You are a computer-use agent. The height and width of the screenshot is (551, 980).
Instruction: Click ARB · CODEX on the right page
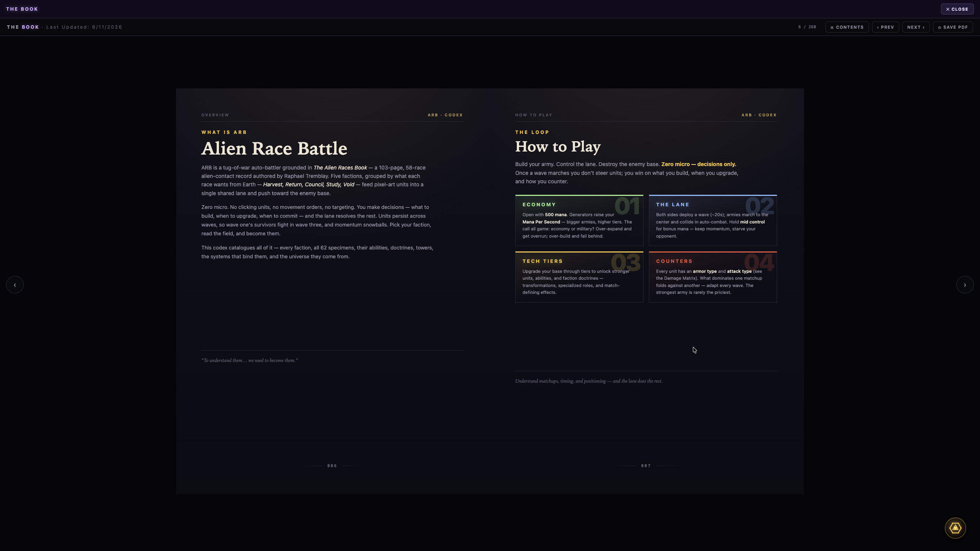[x=759, y=115]
